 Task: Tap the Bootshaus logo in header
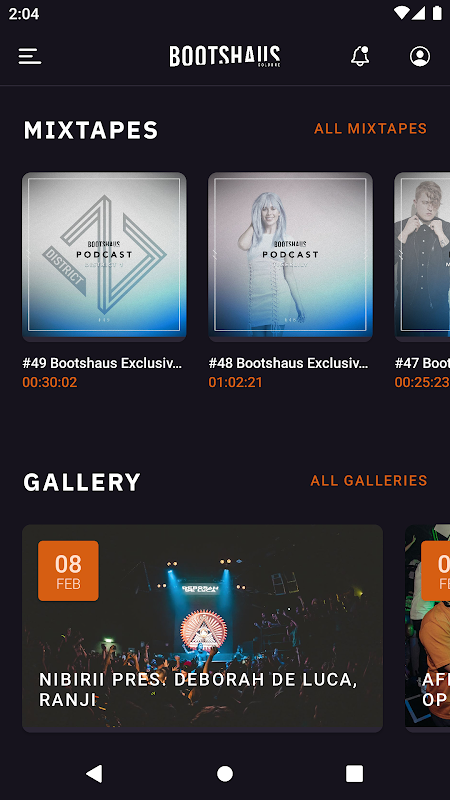pos(224,56)
